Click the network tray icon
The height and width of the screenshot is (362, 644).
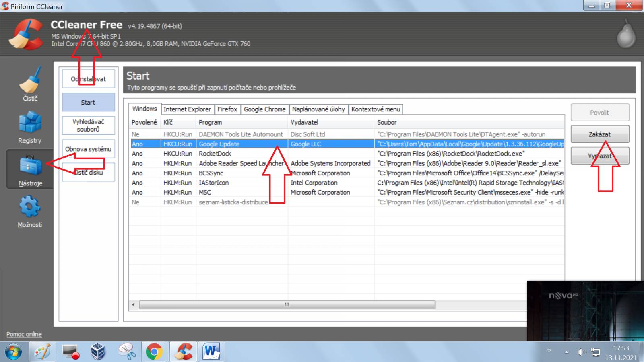click(595, 352)
